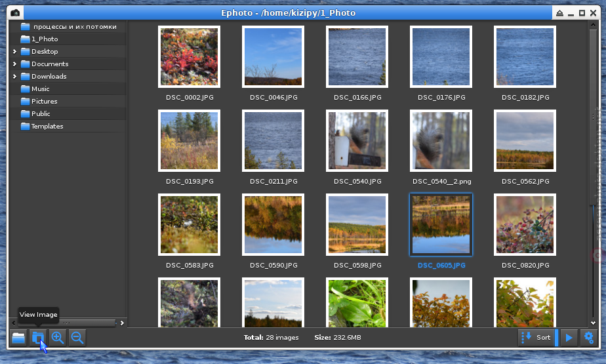Screen dimensions: 606x364
Task: Click the highlighted DSC_0605.JPG thumbnail
Action: pos(441,224)
